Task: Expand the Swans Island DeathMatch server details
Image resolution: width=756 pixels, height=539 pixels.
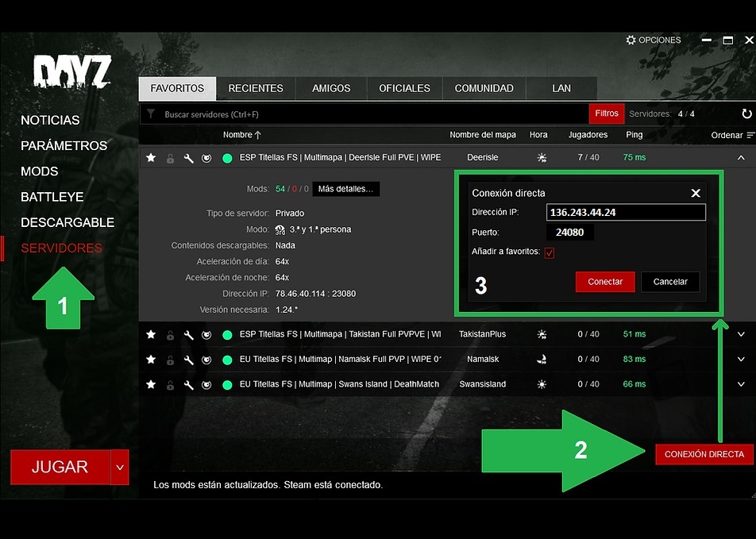Action: click(x=741, y=384)
